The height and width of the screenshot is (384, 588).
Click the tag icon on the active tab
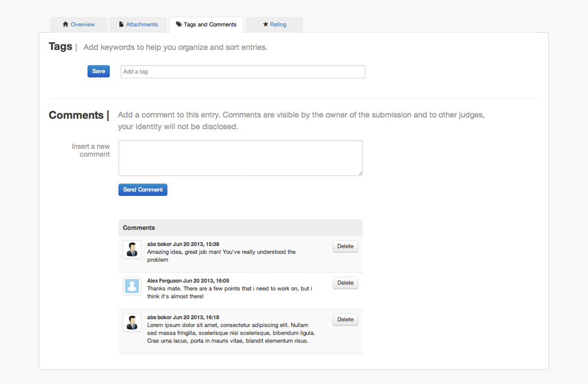pos(179,24)
